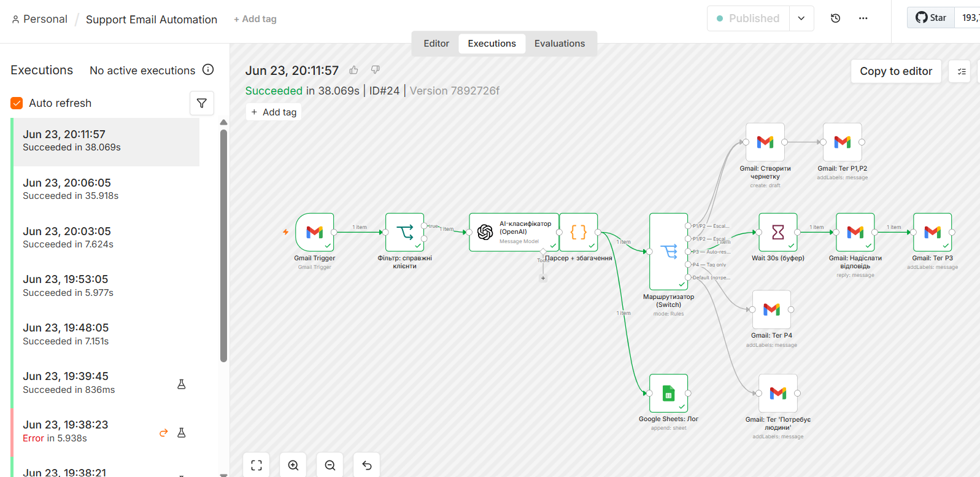Click the Copy to editor button
Screen dimensions: 980x477
tap(896, 71)
